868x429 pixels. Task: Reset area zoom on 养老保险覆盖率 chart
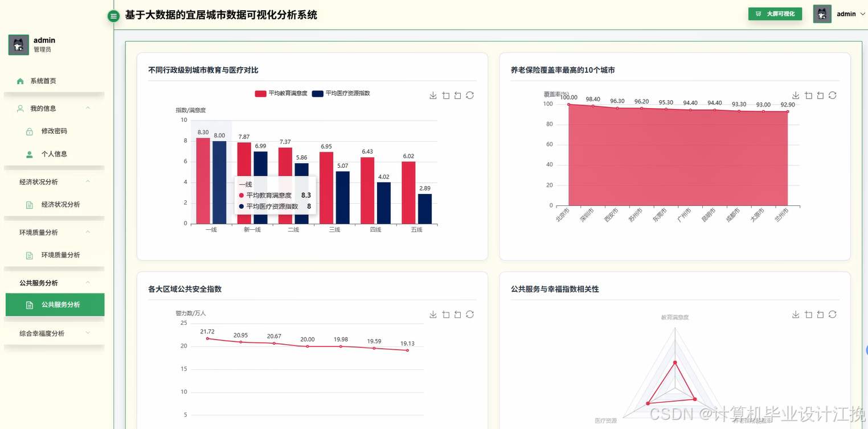(820, 96)
